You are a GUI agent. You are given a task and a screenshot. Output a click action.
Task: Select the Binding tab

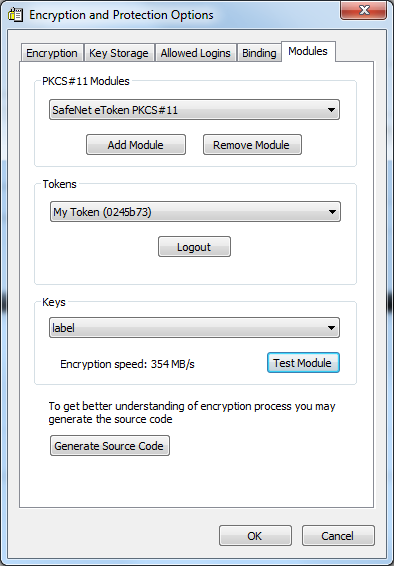point(259,53)
